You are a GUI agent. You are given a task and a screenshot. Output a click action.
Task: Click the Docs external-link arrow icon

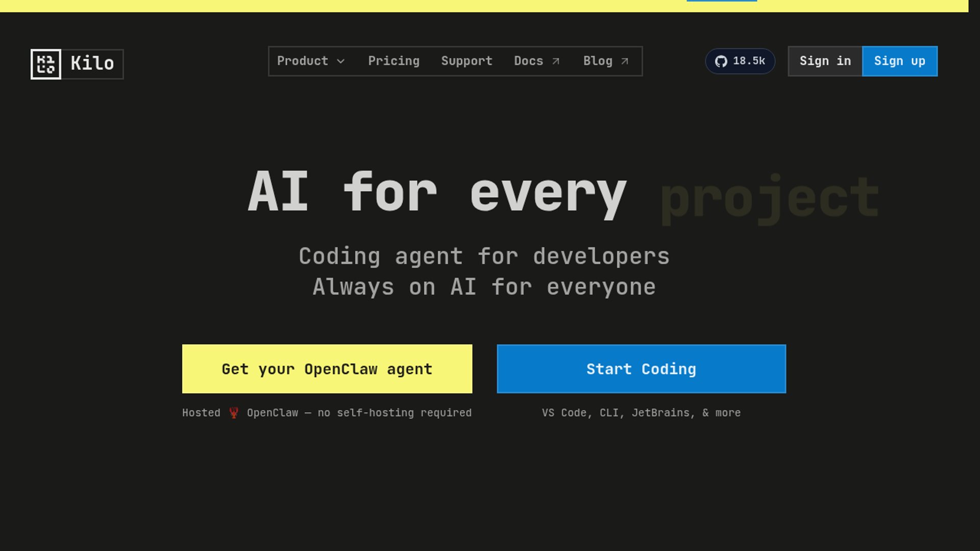click(x=556, y=61)
